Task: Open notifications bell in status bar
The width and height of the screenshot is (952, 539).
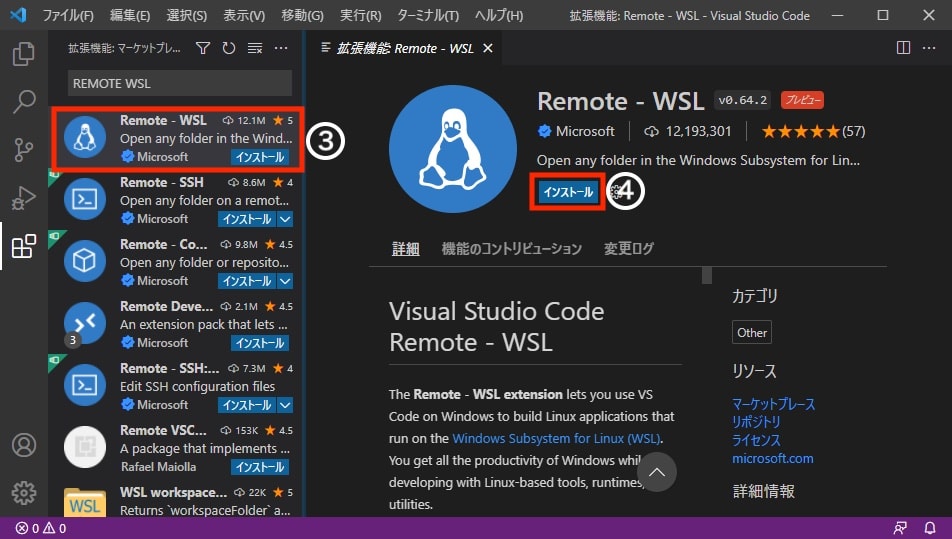Action: pos(930,528)
